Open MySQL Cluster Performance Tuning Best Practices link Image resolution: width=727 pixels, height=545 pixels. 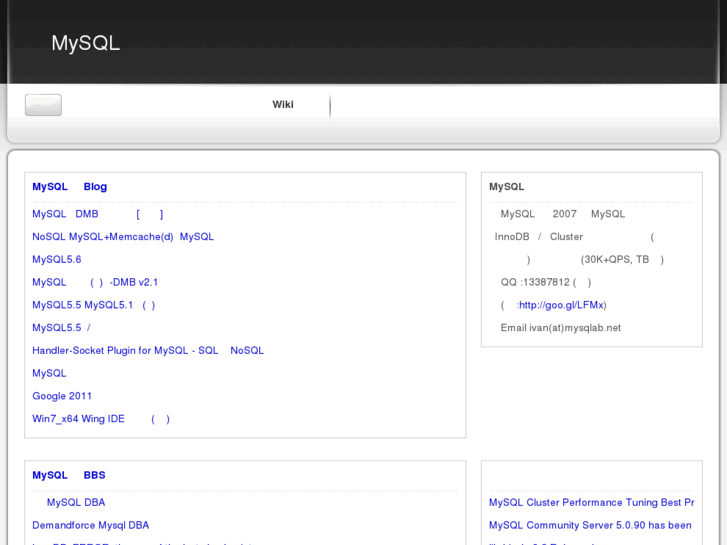coord(592,502)
